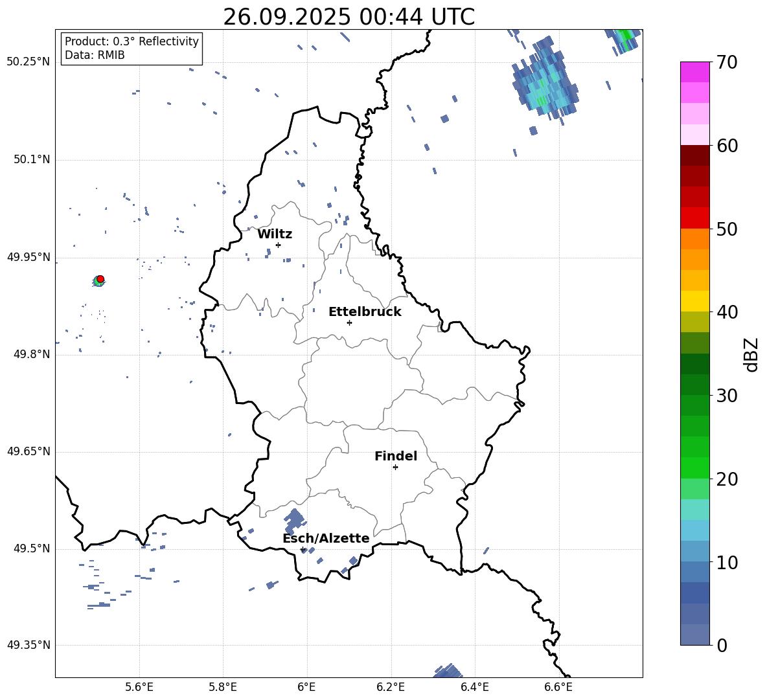The height and width of the screenshot is (700, 767).
Task: Click the 6.4°E longitude label
Action: 474,687
